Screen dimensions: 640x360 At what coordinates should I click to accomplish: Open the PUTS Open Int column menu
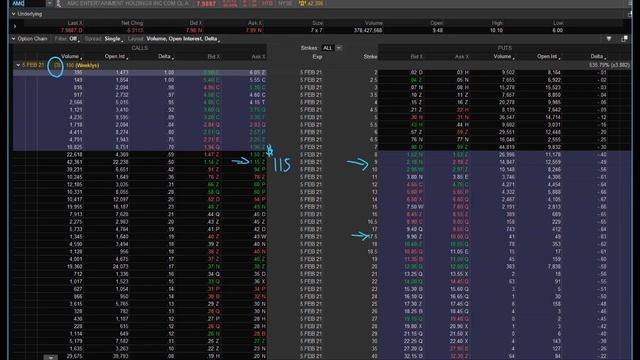click(549, 57)
